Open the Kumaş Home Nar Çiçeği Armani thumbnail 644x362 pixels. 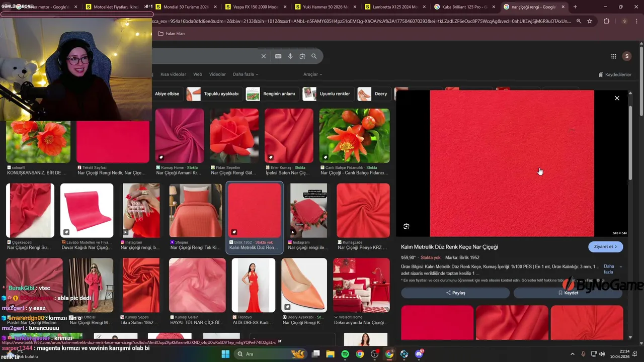click(180, 136)
